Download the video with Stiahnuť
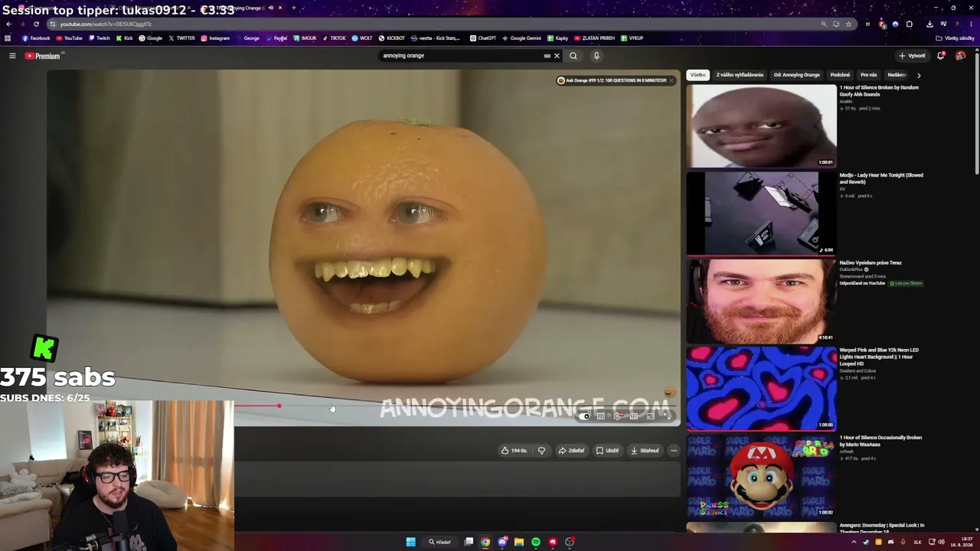This screenshot has height=551, width=980. tap(645, 451)
